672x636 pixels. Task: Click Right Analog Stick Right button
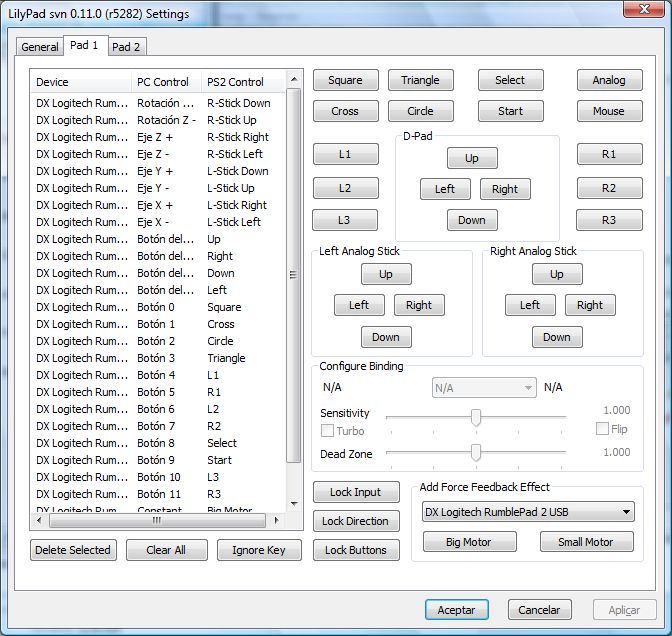[590, 305]
